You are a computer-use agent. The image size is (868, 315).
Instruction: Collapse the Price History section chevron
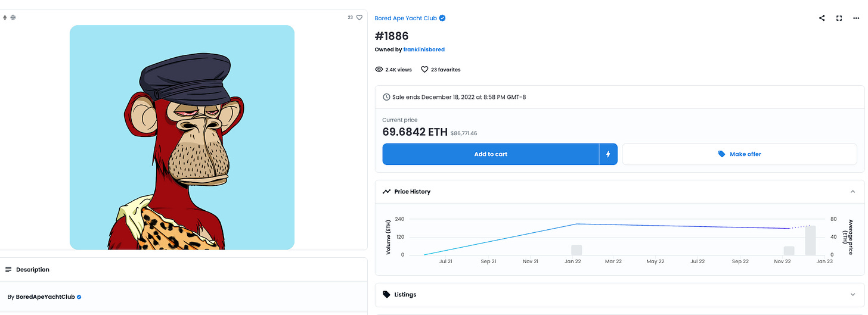click(x=853, y=192)
